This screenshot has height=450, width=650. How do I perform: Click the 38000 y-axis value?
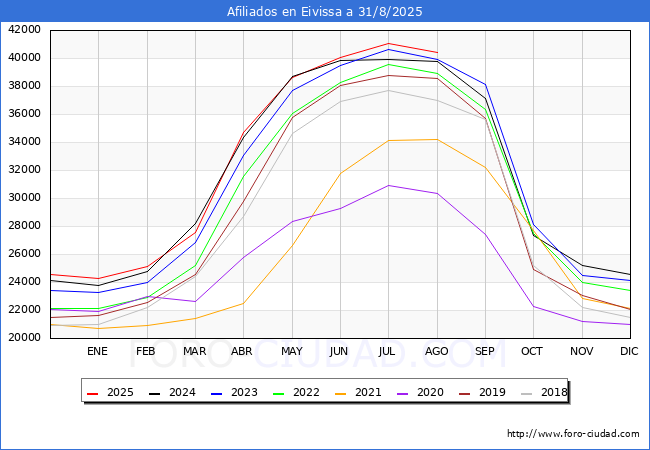[24, 86]
